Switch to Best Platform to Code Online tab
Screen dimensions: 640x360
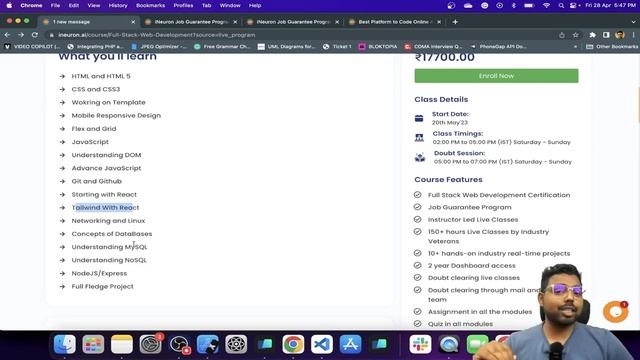[395, 22]
